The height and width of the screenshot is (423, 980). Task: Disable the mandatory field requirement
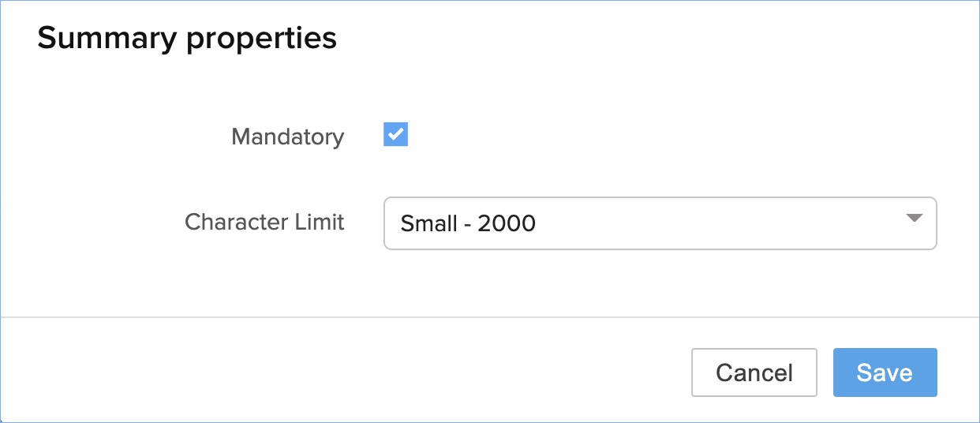(x=395, y=135)
